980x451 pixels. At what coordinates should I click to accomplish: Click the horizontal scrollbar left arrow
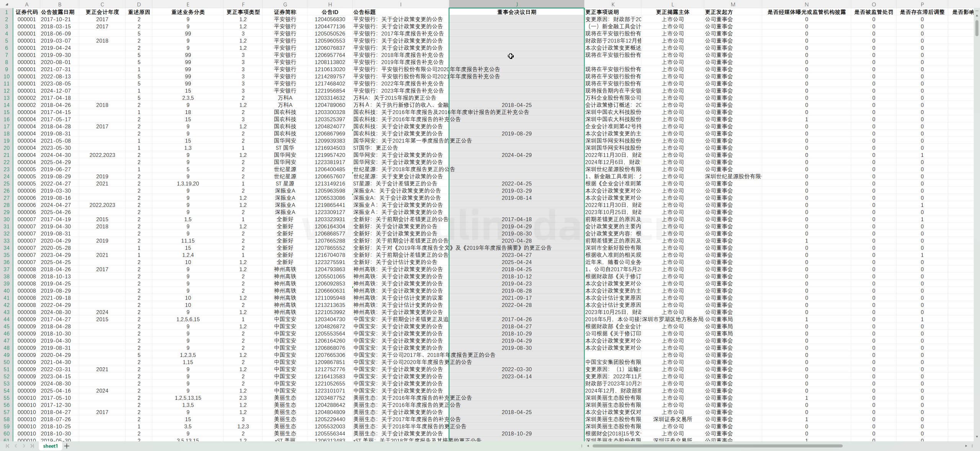[x=588, y=446]
